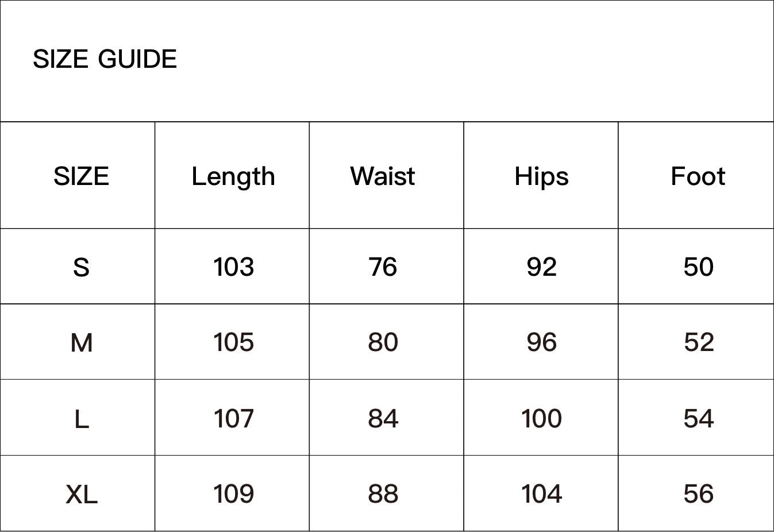Click the S size row label
Viewport: 774px width, 532px height.
[x=81, y=267]
